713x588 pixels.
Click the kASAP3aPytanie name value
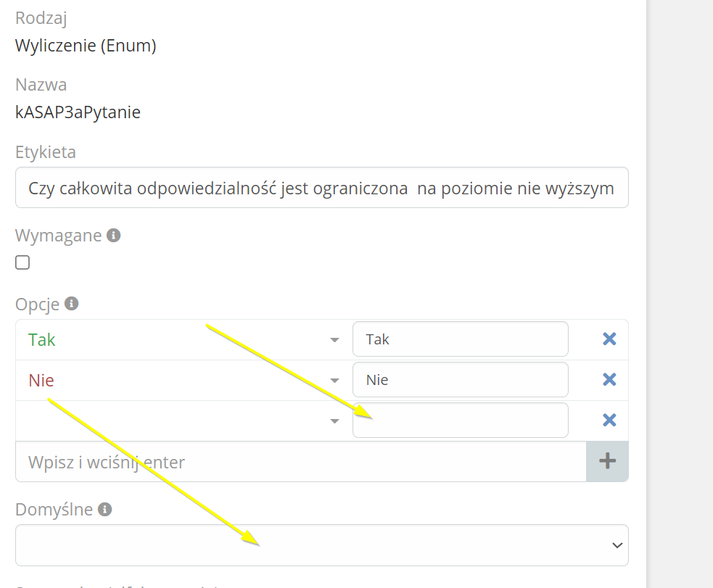[x=78, y=112]
